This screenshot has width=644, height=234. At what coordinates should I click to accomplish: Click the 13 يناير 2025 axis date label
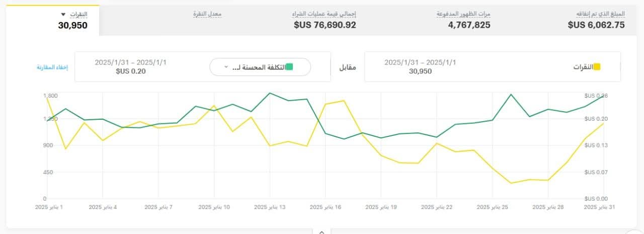click(270, 207)
